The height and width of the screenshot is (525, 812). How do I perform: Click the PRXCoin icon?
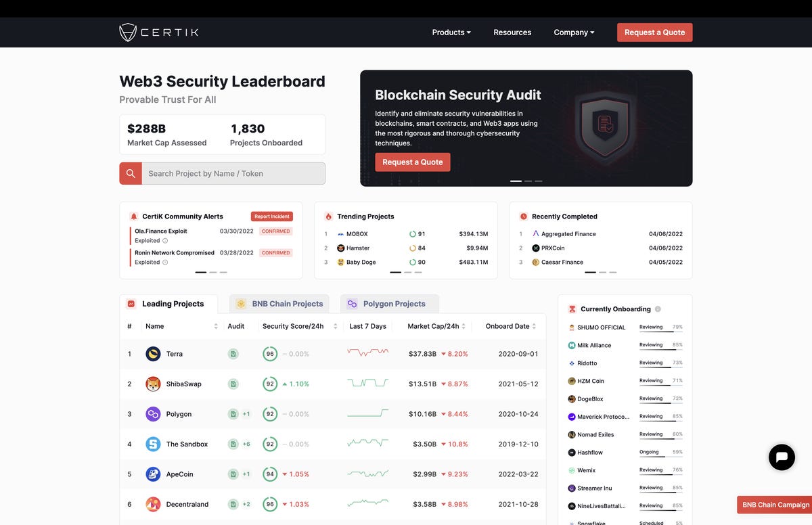(x=535, y=248)
